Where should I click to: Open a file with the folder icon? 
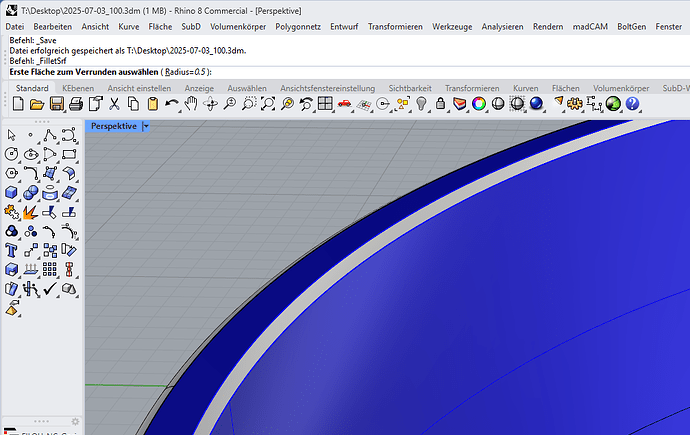point(37,104)
